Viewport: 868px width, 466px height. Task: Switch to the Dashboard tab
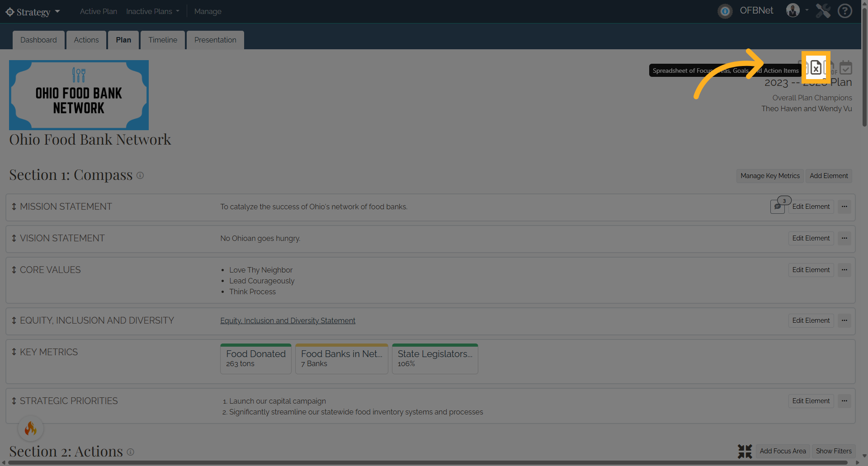coord(38,40)
